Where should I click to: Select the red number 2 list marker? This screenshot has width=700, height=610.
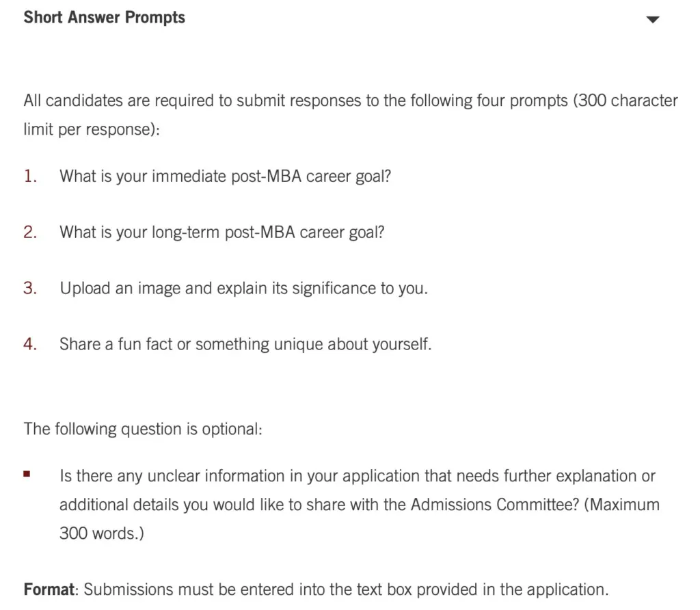coord(30,233)
